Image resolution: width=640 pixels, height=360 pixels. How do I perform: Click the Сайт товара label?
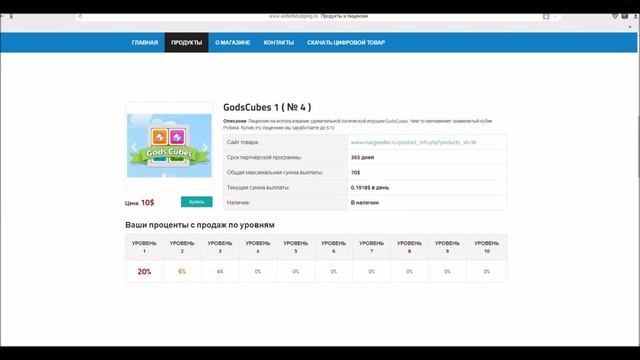tap(242, 142)
